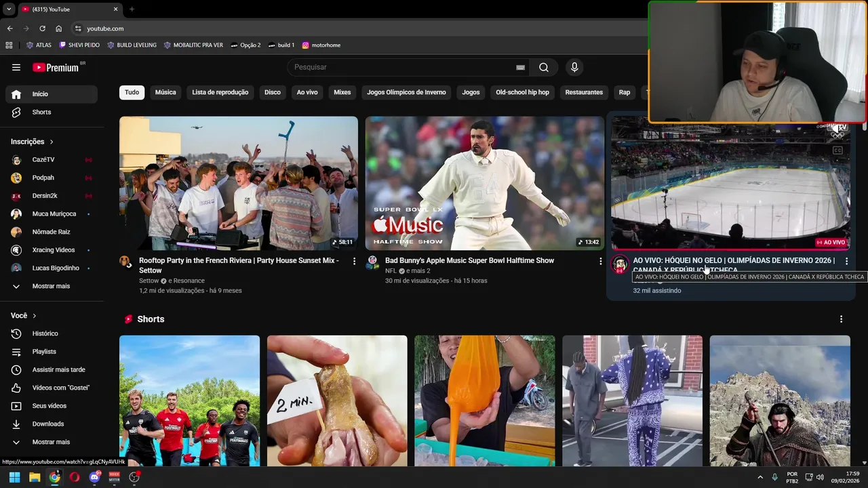
Task: Select the Restaurantes filter chip
Action: point(584,92)
